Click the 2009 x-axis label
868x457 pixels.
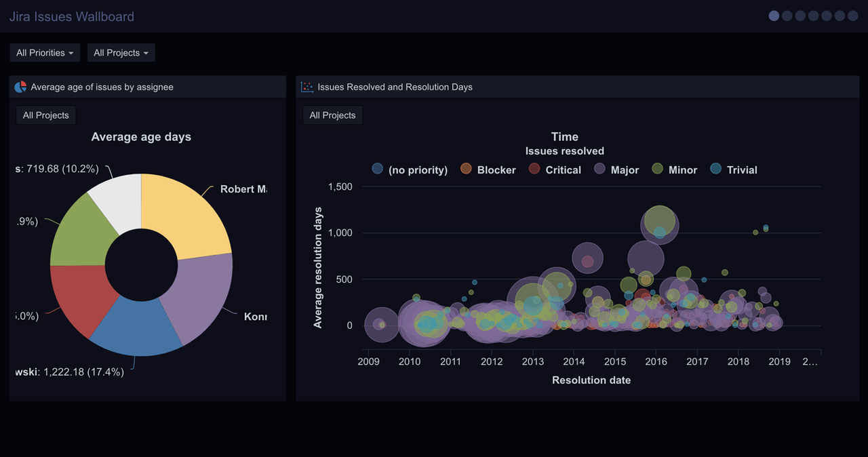point(368,361)
